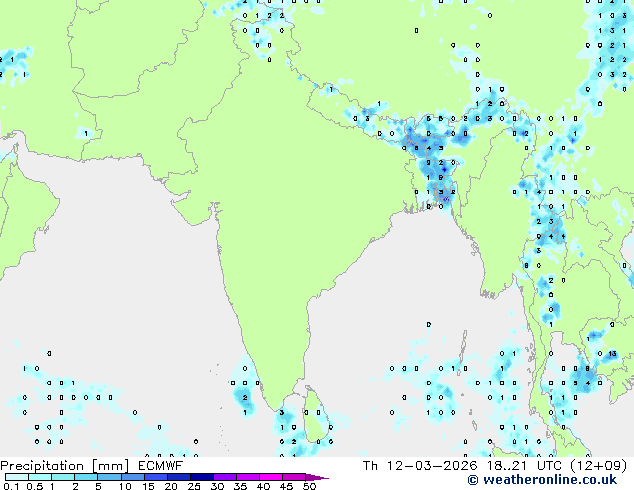Click the "12-03-2026" date text
The height and width of the screenshot is (490, 634).
coord(432,465)
